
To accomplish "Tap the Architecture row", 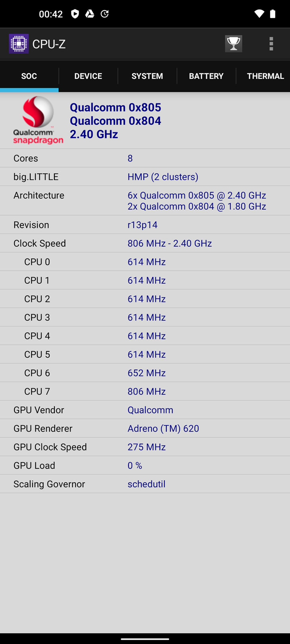I will 145,200.
